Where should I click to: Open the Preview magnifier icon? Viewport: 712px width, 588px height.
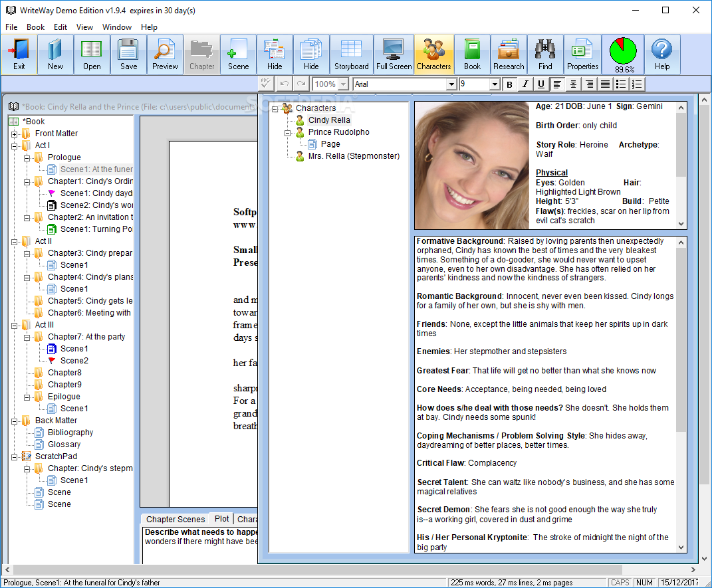pos(165,54)
